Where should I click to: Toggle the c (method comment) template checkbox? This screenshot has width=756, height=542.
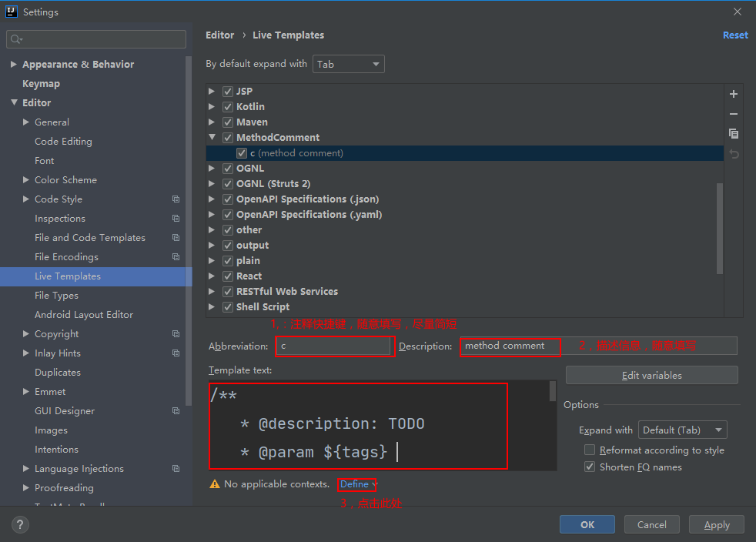click(242, 153)
